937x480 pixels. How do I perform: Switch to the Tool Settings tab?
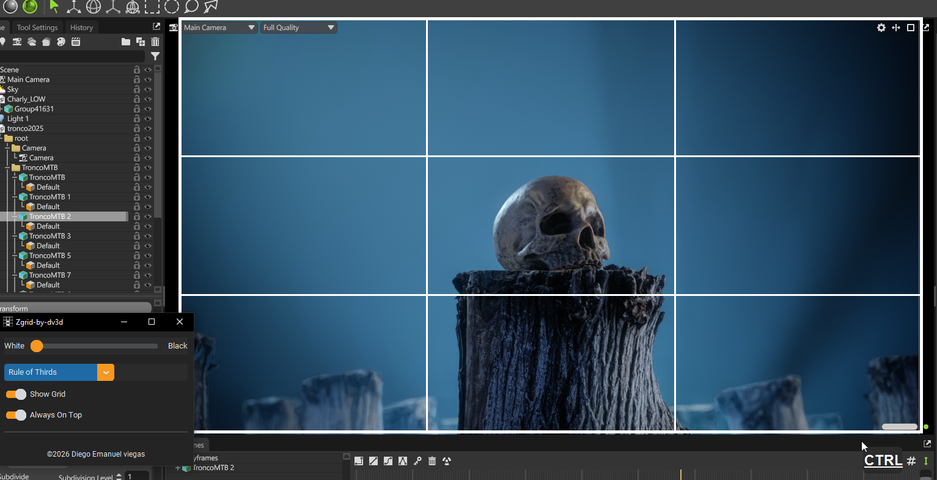37,28
